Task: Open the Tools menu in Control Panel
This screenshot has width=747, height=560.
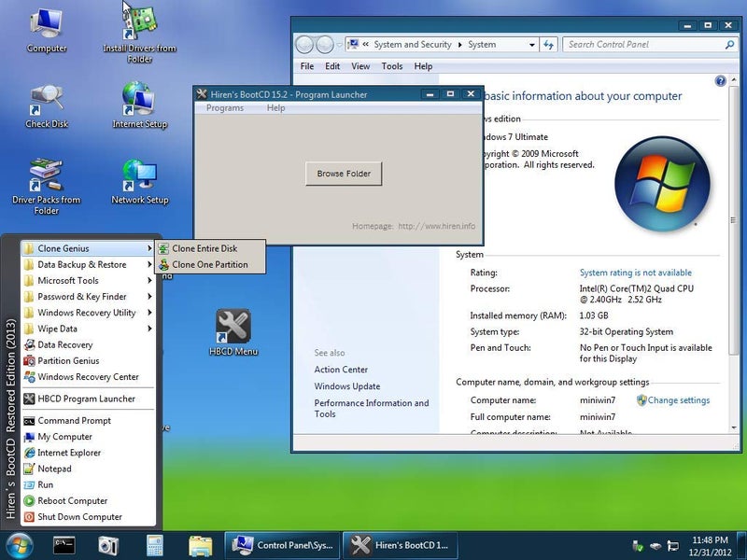Action: 391,66
